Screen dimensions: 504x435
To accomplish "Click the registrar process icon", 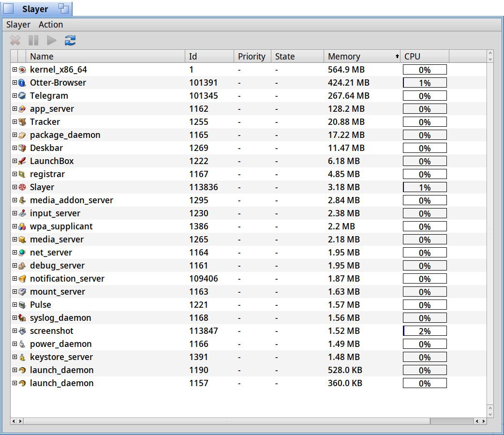I will pyautogui.click(x=22, y=174).
